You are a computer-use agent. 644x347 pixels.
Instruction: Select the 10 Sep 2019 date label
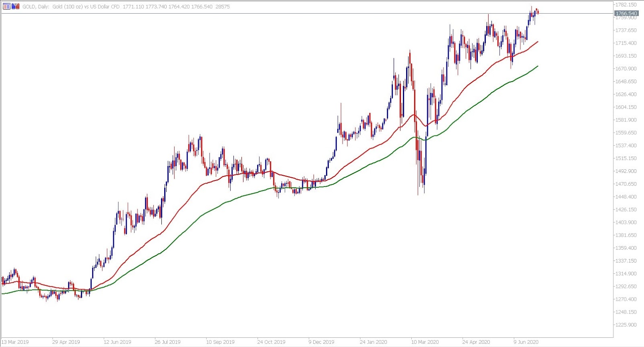point(220,342)
